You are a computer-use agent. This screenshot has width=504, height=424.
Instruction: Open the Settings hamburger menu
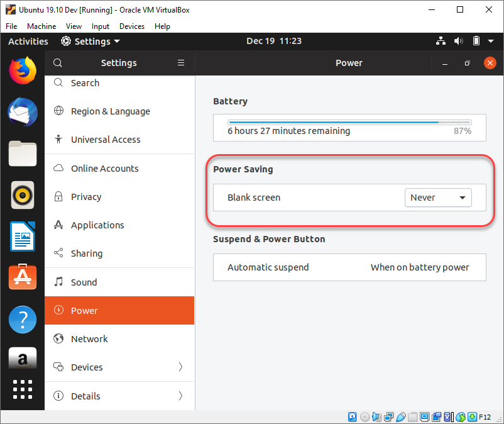(x=181, y=63)
